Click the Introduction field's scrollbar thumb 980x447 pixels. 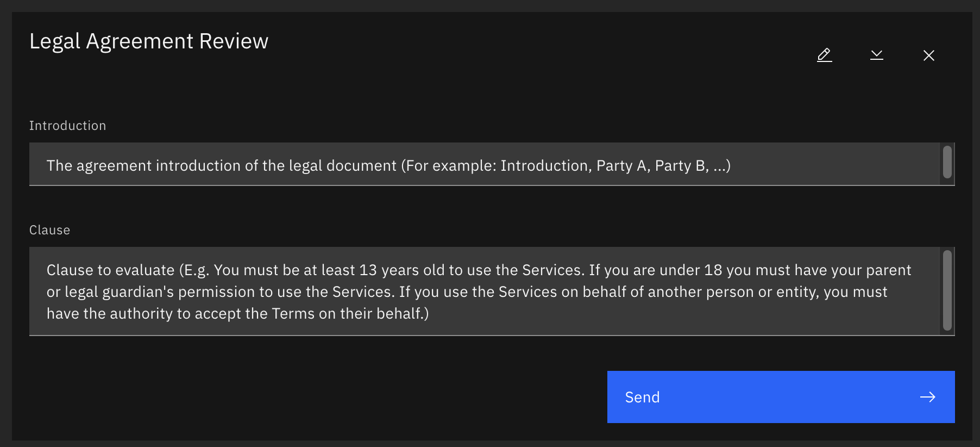(947, 162)
